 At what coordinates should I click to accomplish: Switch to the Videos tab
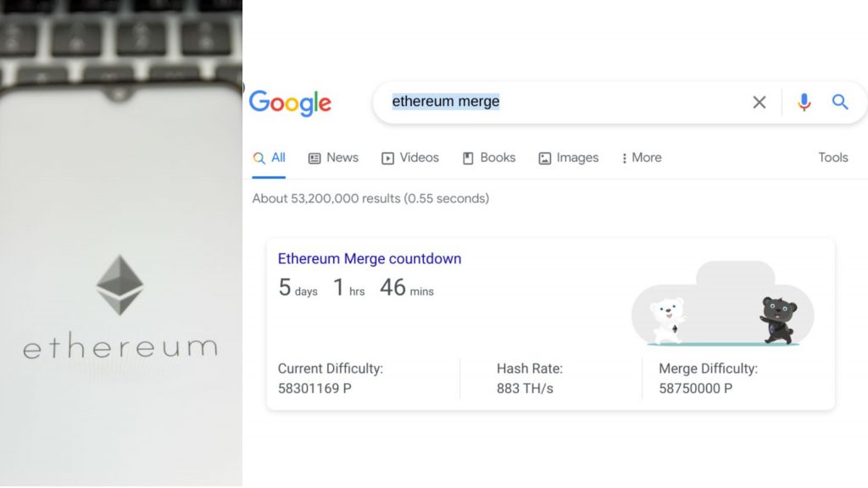click(410, 158)
